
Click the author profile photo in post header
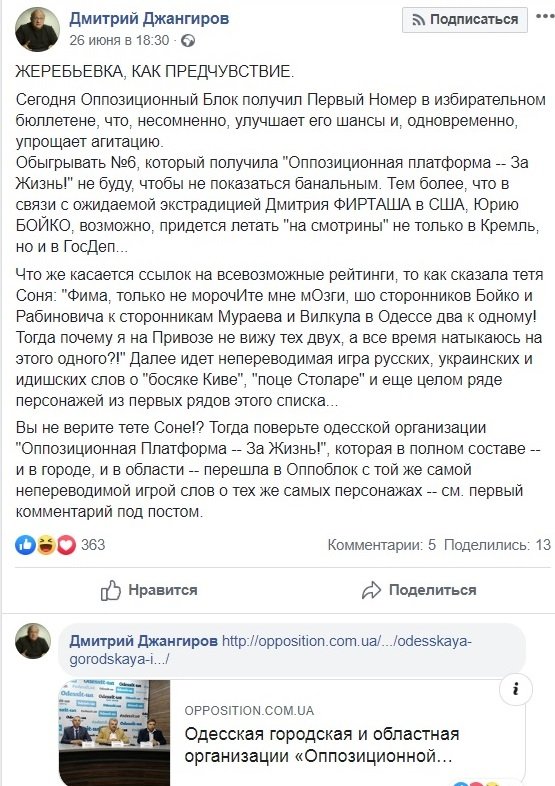(x=38, y=30)
